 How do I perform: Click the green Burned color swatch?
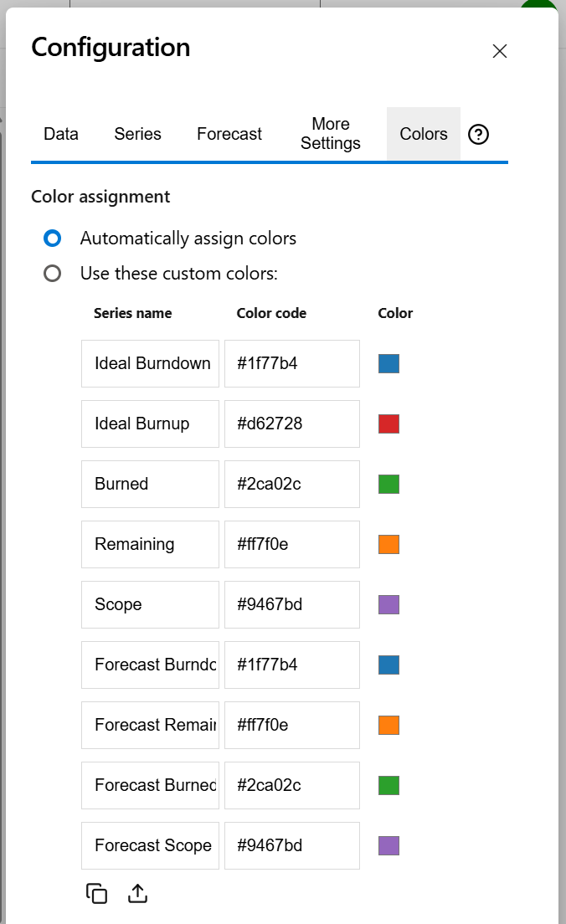pos(388,484)
